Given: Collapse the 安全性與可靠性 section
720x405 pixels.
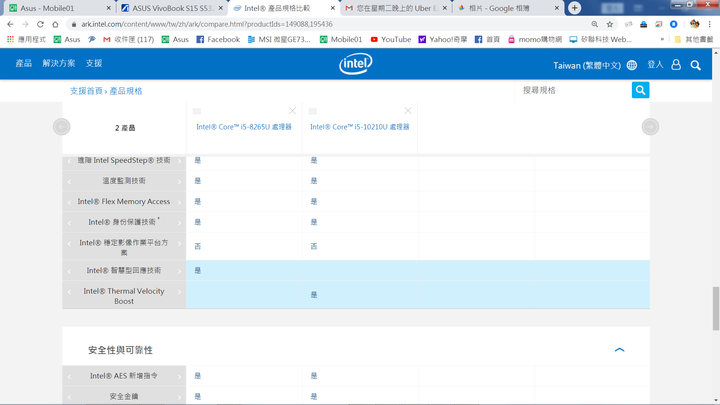Looking at the screenshot, I should [619, 350].
